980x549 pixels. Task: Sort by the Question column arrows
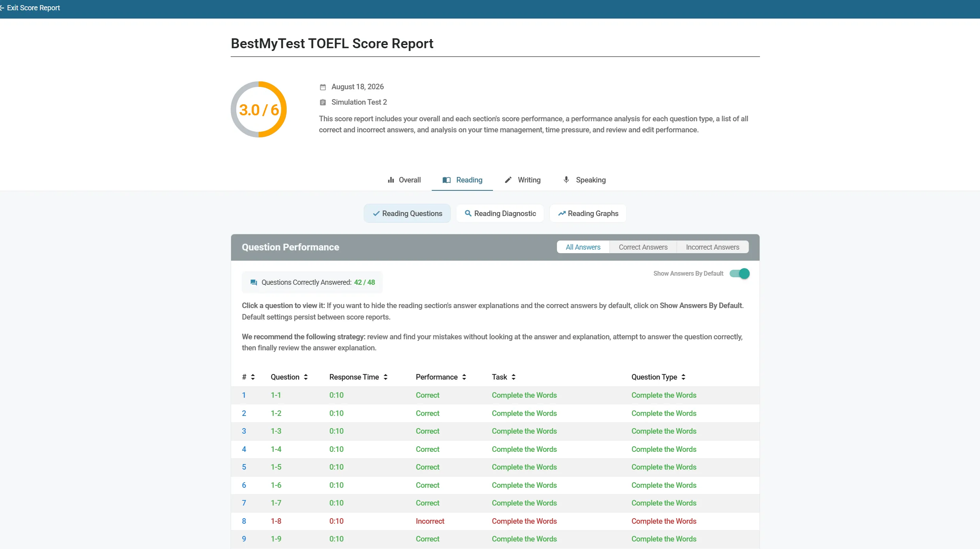click(x=306, y=377)
